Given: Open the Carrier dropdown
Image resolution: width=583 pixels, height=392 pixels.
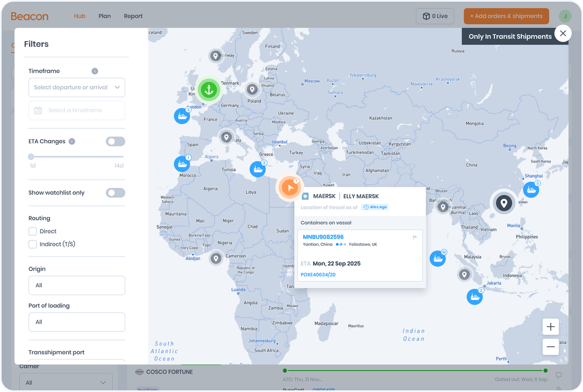Looking at the screenshot, I should pos(66,382).
